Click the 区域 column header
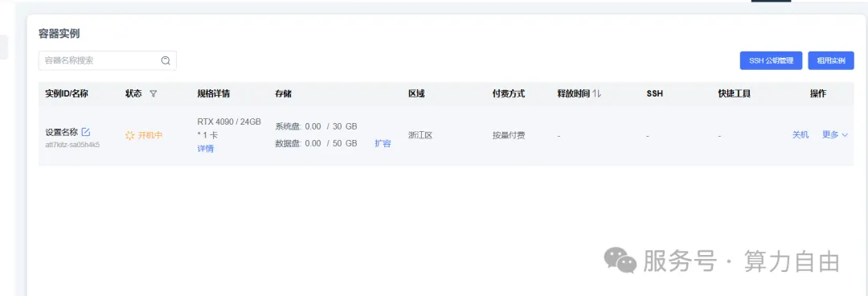This screenshot has height=296, width=868. 416,94
